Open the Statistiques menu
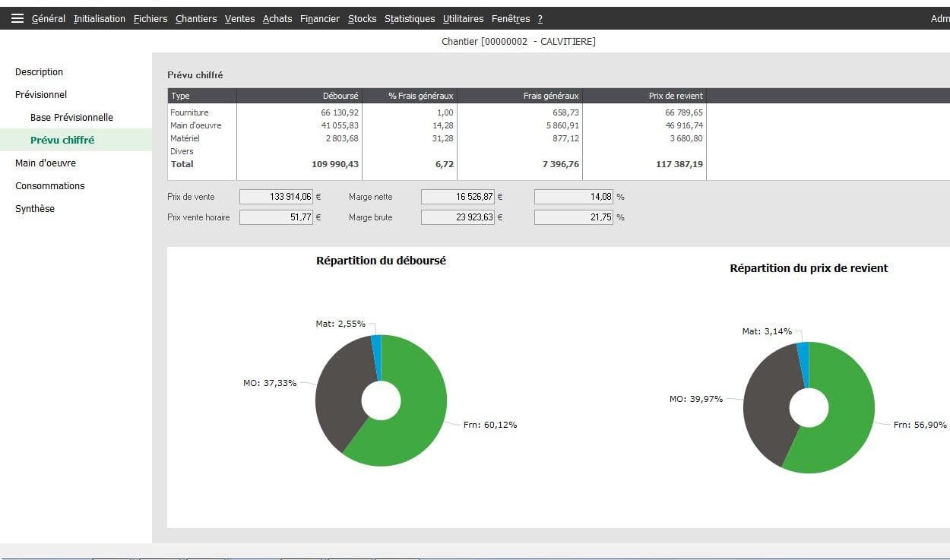The width and height of the screenshot is (950, 560). pyautogui.click(x=409, y=18)
